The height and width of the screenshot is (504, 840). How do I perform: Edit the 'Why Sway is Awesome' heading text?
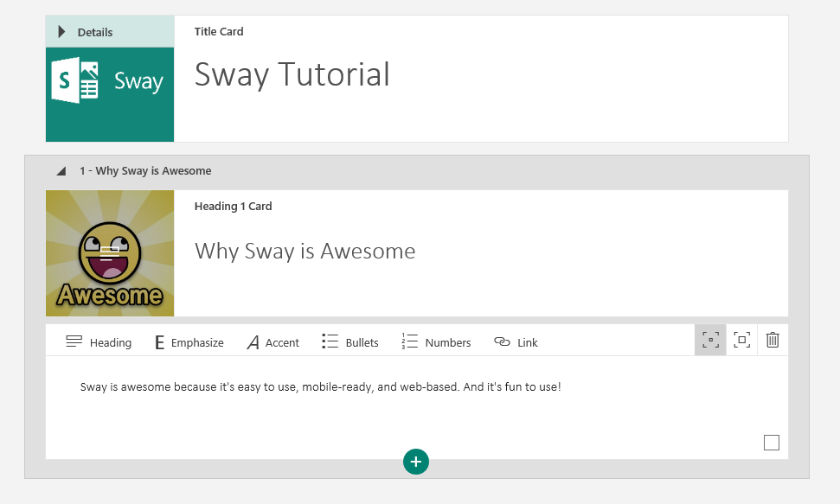pos(305,252)
